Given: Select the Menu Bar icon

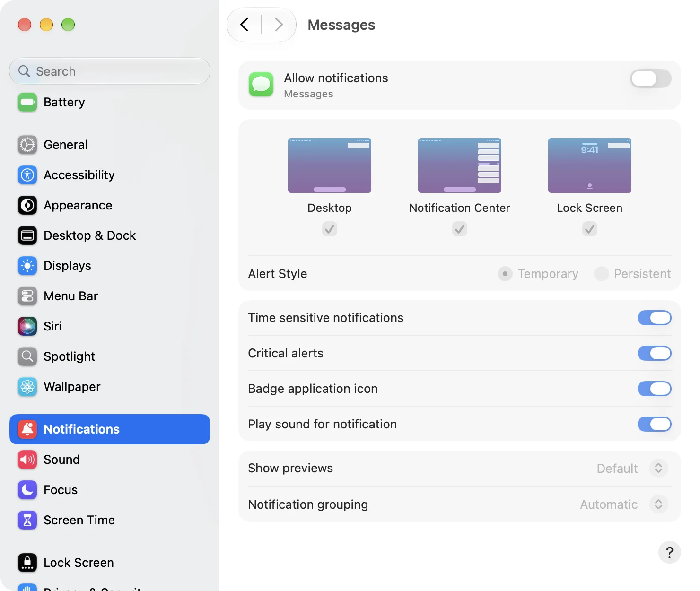Looking at the screenshot, I should (27, 296).
